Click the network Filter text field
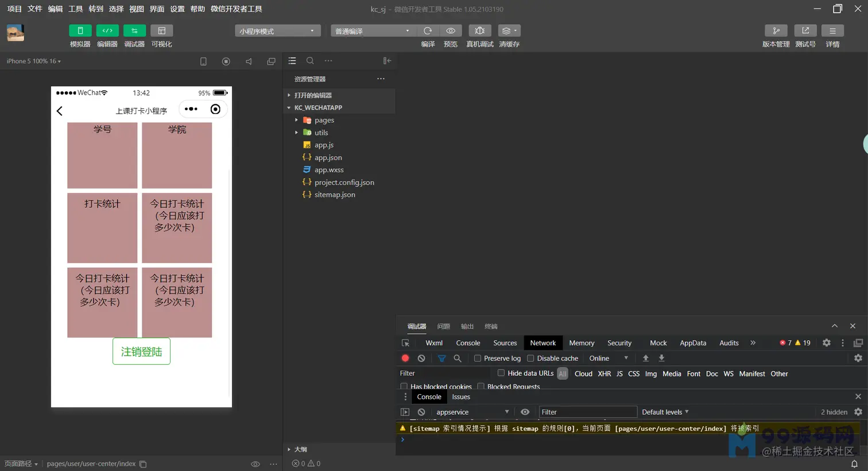The image size is (868, 471). tap(445, 373)
